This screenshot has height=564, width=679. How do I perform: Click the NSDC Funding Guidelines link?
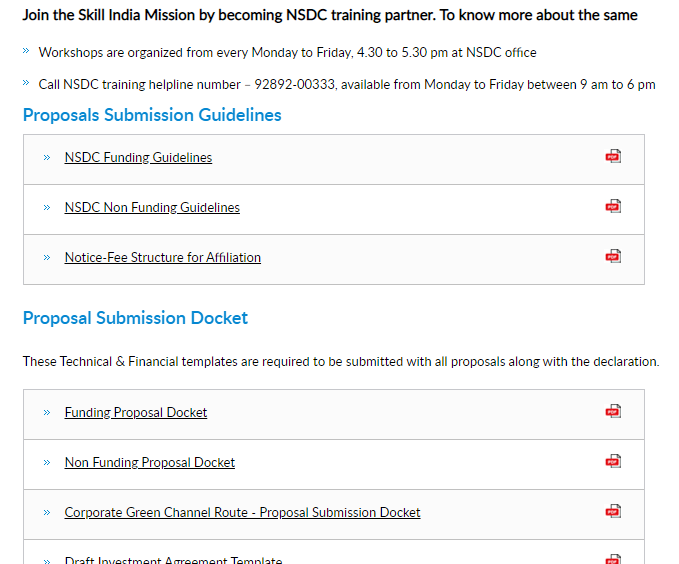(138, 157)
